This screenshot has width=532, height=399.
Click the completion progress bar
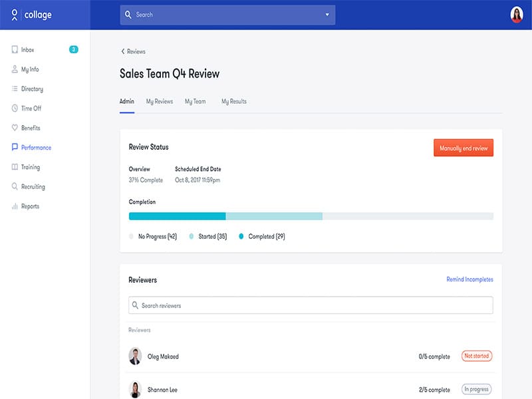pos(311,216)
